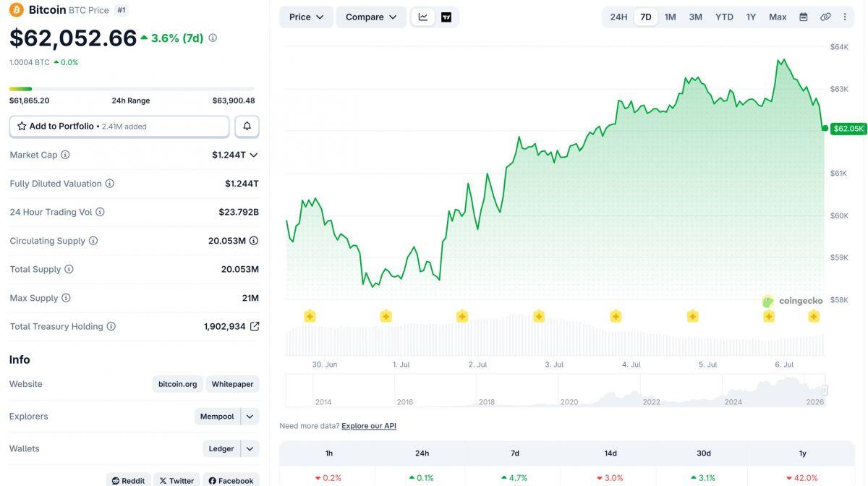The width and height of the screenshot is (868, 486).
Task: Show Fully Diluted Valuation info icon
Action: [x=110, y=184]
